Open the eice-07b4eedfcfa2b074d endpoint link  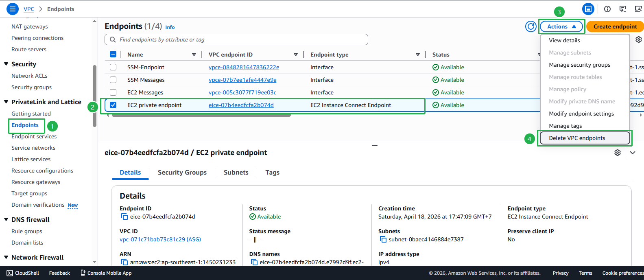point(241,105)
